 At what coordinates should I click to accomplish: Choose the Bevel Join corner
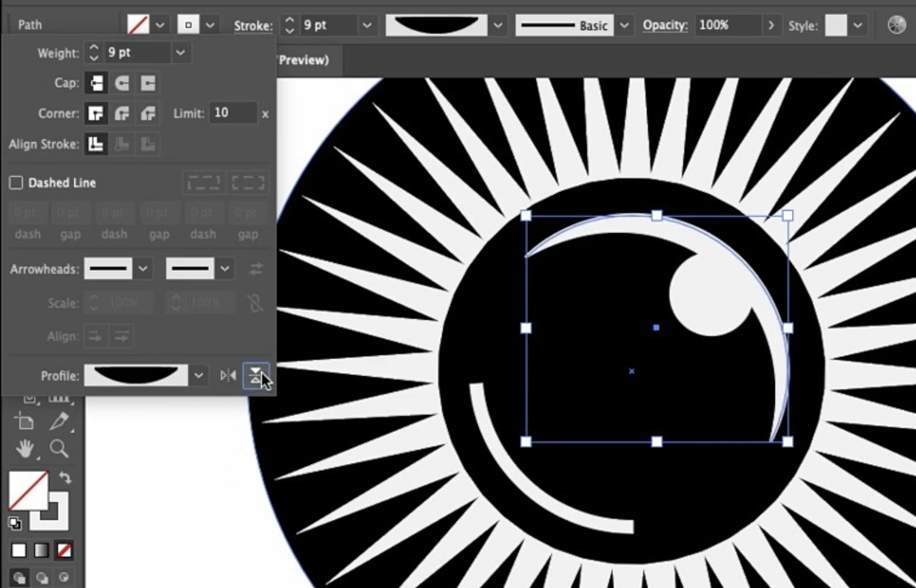[x=148, y=113]
